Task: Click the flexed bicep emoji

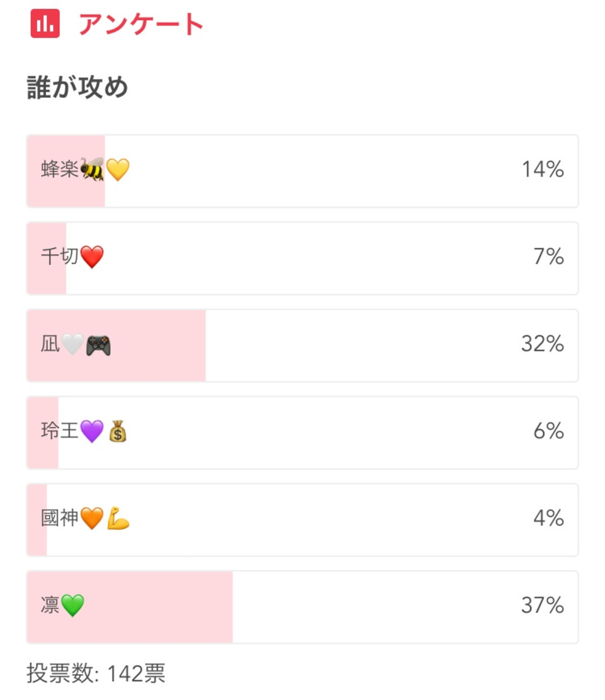Action: 118,518
